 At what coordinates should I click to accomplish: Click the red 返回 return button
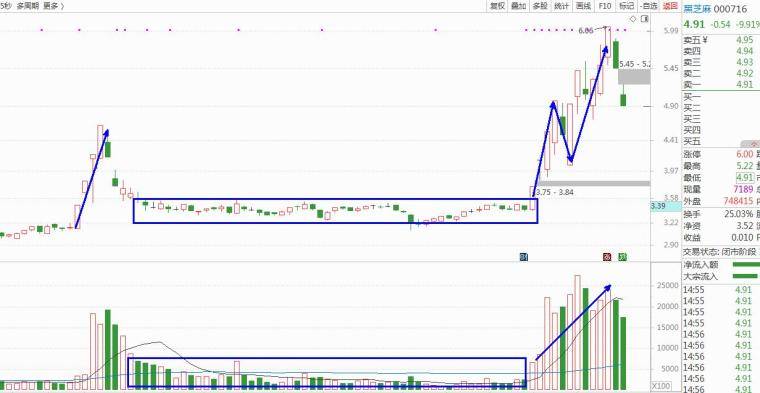point(670,6)
